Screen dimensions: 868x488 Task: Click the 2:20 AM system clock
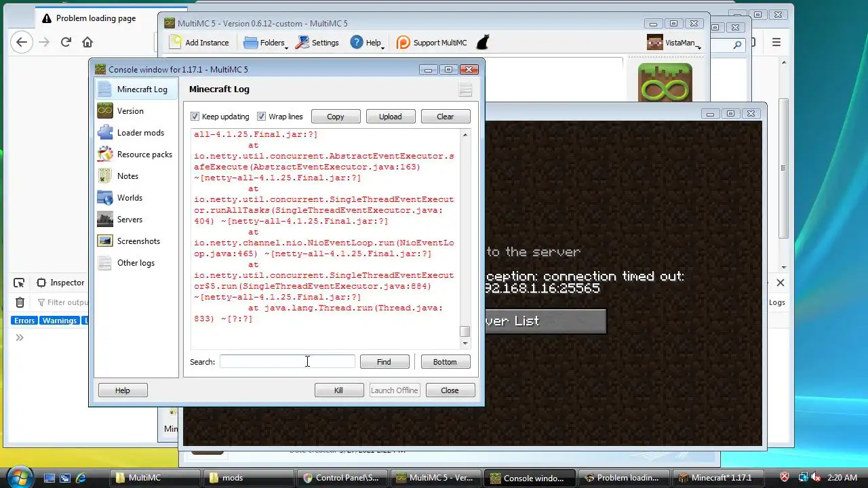[x=843, y=478]
